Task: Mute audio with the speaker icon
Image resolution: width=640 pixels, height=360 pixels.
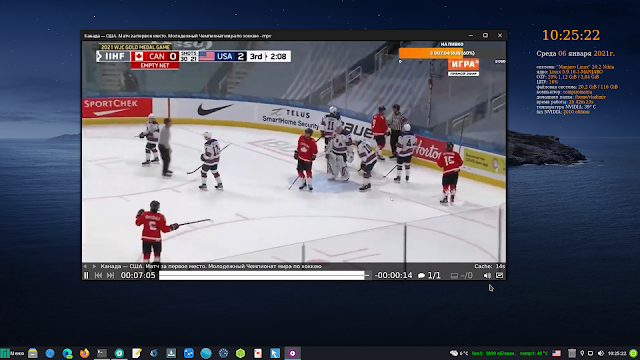Action: (x=487, y=276)
